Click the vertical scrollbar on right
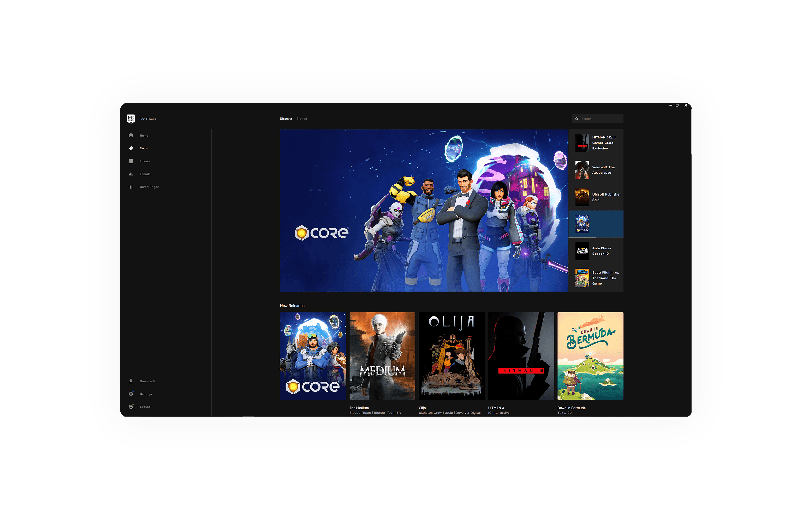This screenshot has width=812, height=520. tap(691, 132)
